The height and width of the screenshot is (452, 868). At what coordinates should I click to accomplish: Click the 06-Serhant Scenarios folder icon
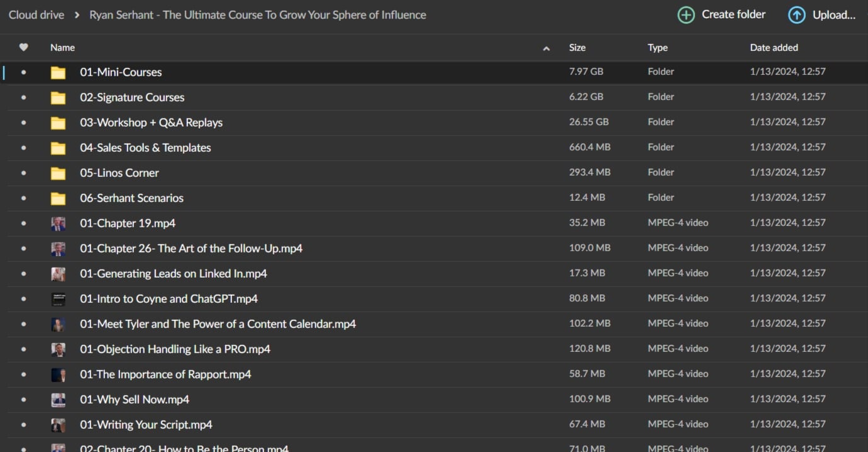[x=58, y=198]
